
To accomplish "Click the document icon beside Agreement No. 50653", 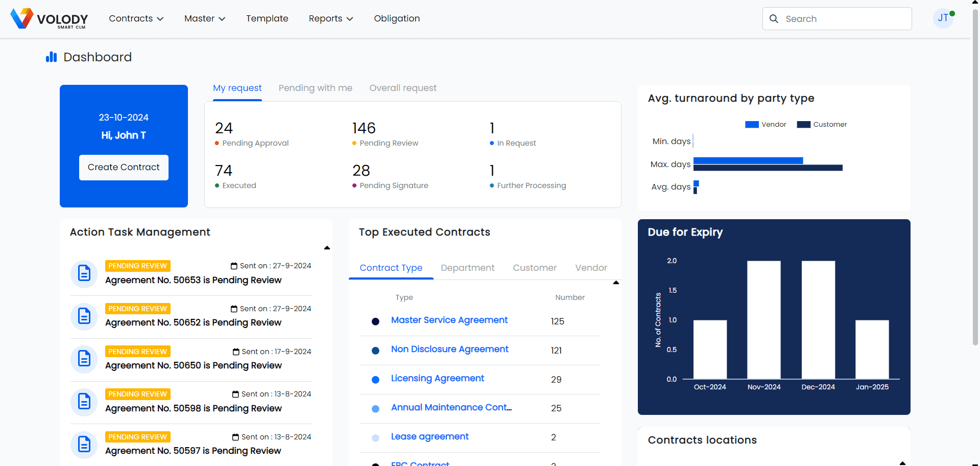I will [84, 273].
